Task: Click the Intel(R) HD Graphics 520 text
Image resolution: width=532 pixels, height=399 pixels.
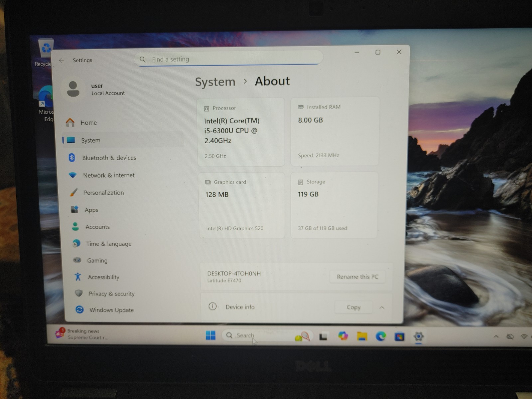Action: 235,228
